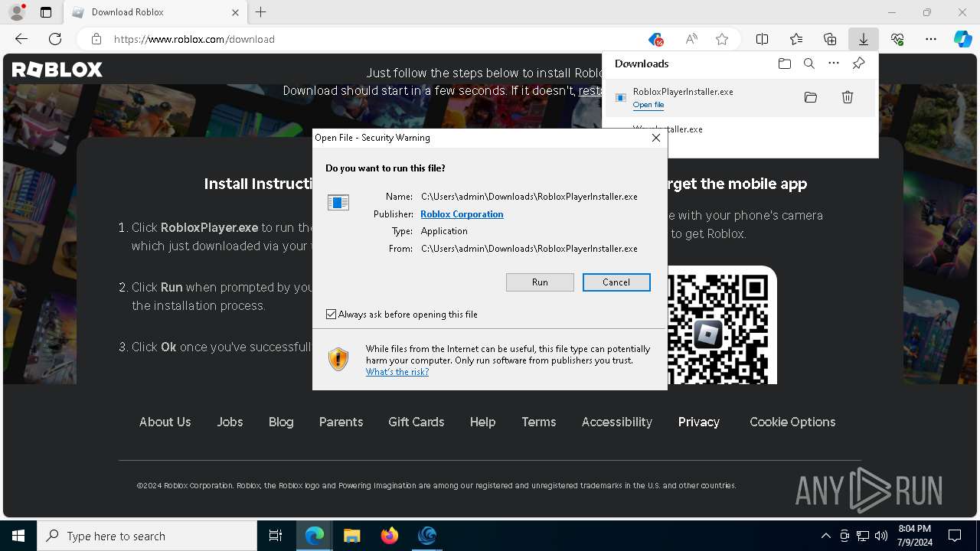Open Favorites list

795,39
